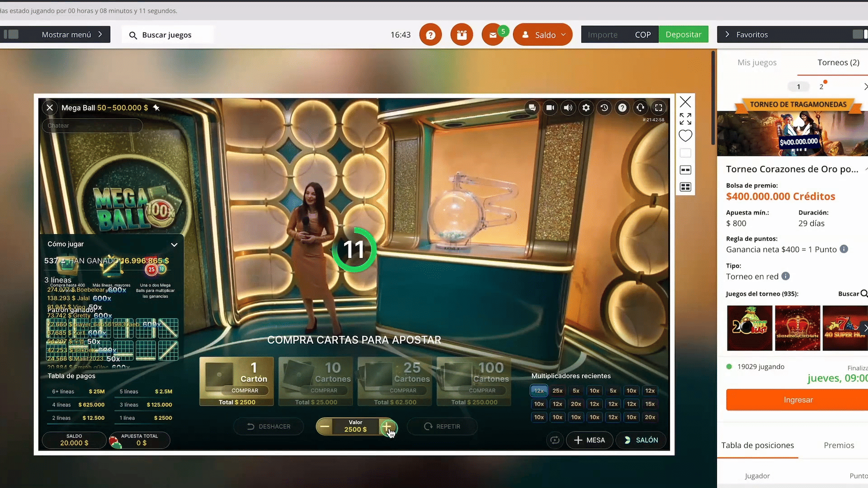Open the game history clock icon
Image resolution: width=868 pixels, height=488 pixels.
pos(604,108)
